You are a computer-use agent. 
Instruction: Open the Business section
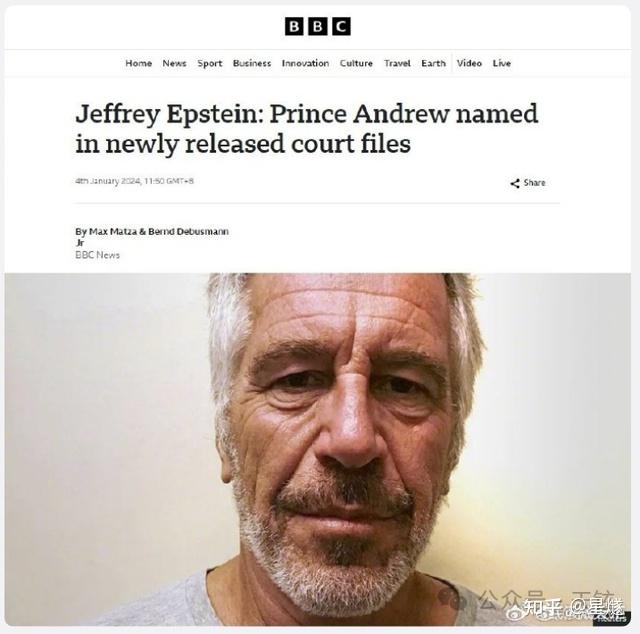click(252, 63)
